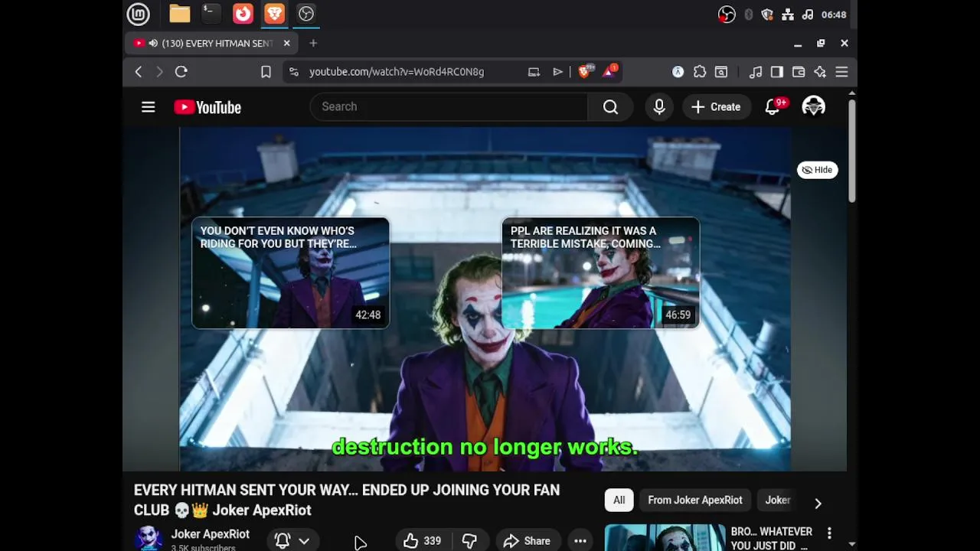Click the playlist arrow icon in the address bar
Image resolution: width=980 pixels, height=551 pixels.
(558, 72)
